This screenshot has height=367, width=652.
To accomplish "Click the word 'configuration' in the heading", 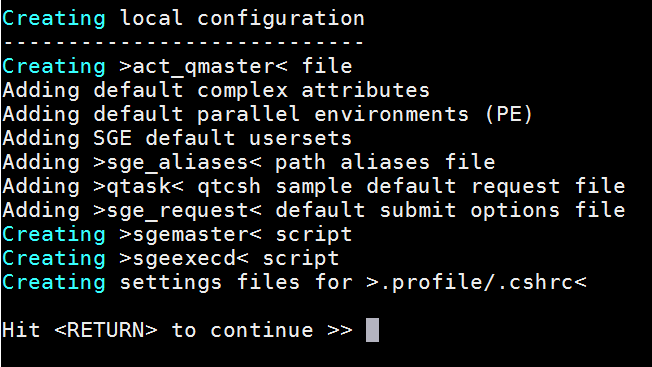I will coord(281,19).
